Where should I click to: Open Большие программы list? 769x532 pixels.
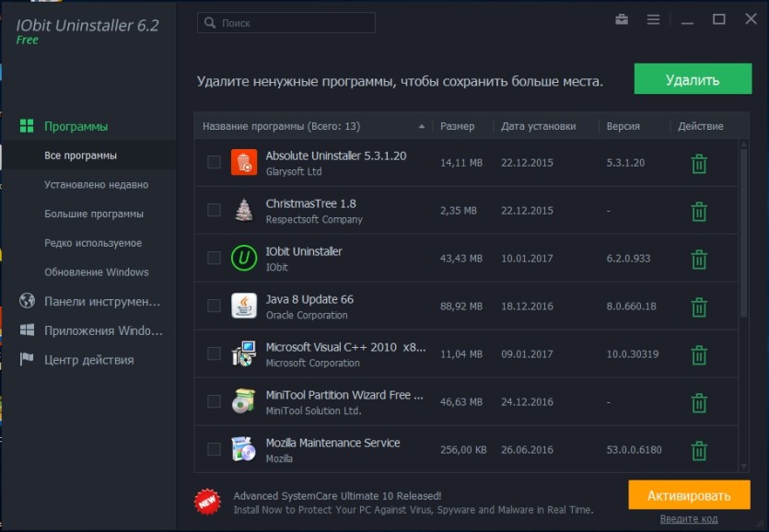[94, 214]
